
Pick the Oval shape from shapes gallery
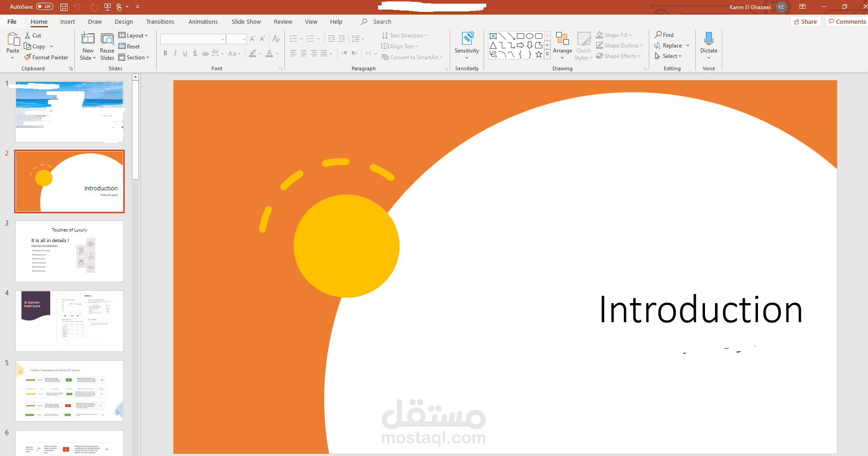click(530, 36)
